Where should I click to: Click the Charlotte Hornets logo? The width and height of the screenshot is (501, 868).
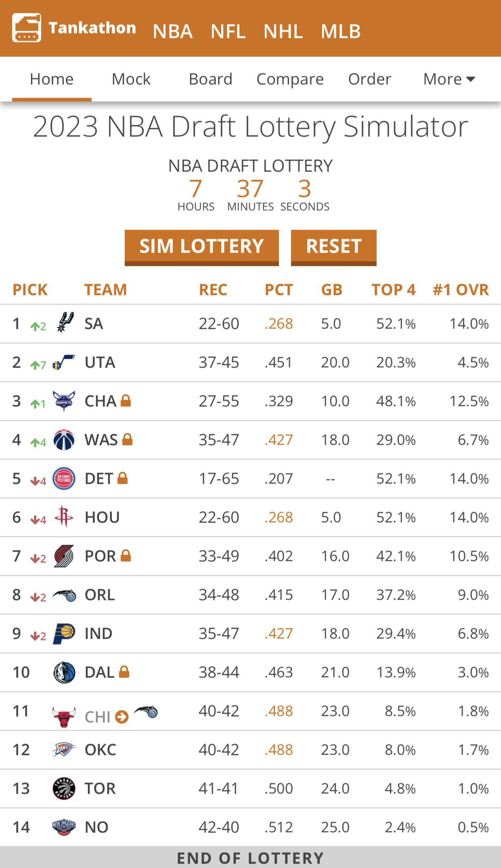tap(64, 401)
